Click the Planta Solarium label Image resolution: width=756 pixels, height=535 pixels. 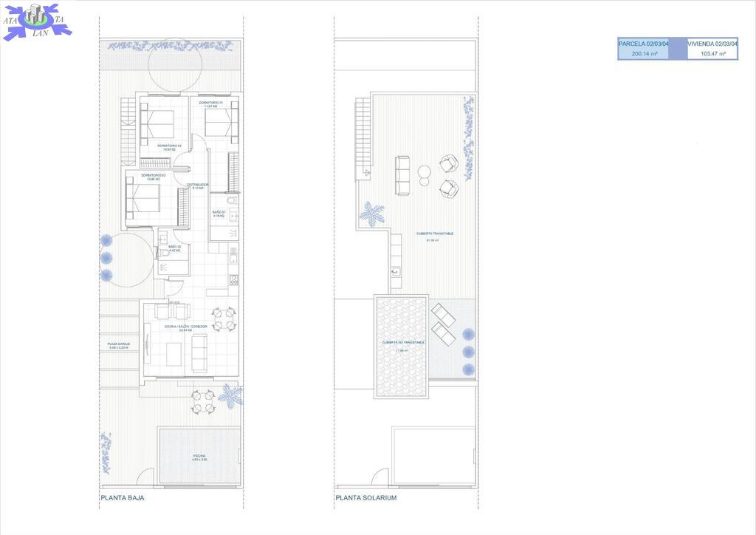pyautogui.click(x=366, y=498)
